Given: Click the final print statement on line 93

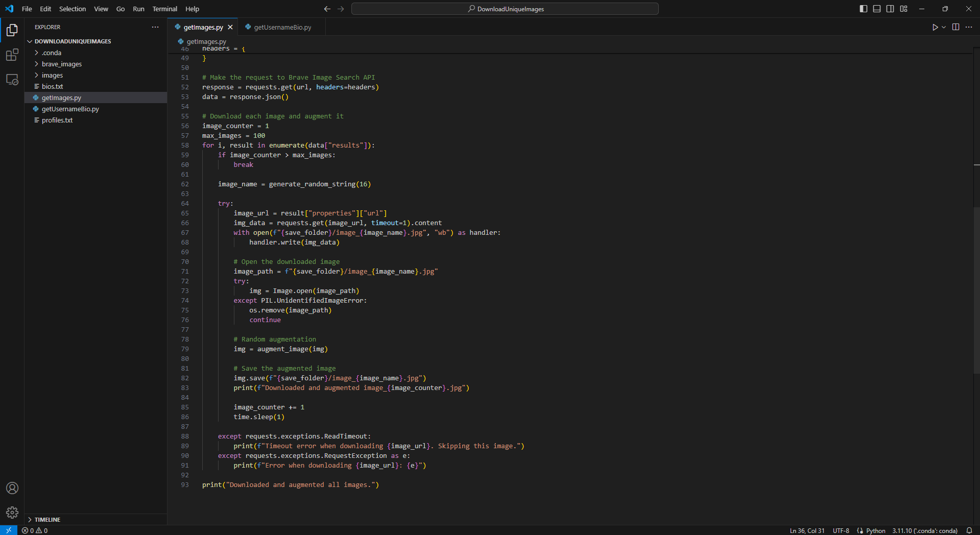Looking at the screenshot, I should coord(291,484).
